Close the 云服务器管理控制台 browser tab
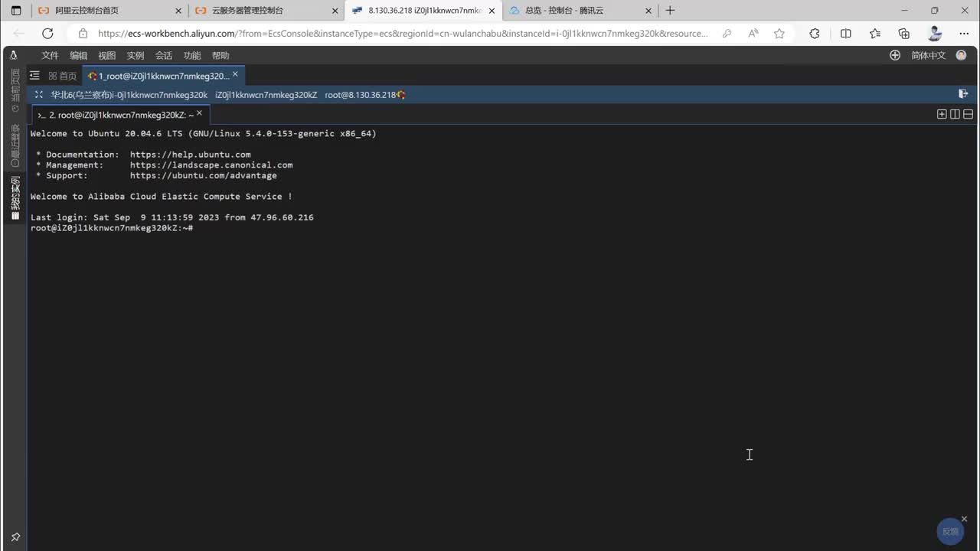Image resolution: width=980 pixels, height=551 pixels. pos(335,11)
